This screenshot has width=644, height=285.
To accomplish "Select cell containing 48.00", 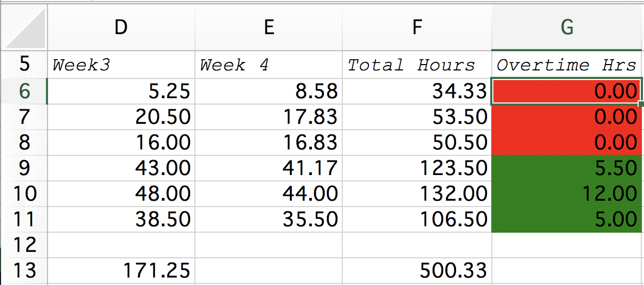I will pyautogui.click(x=121, y=194).
